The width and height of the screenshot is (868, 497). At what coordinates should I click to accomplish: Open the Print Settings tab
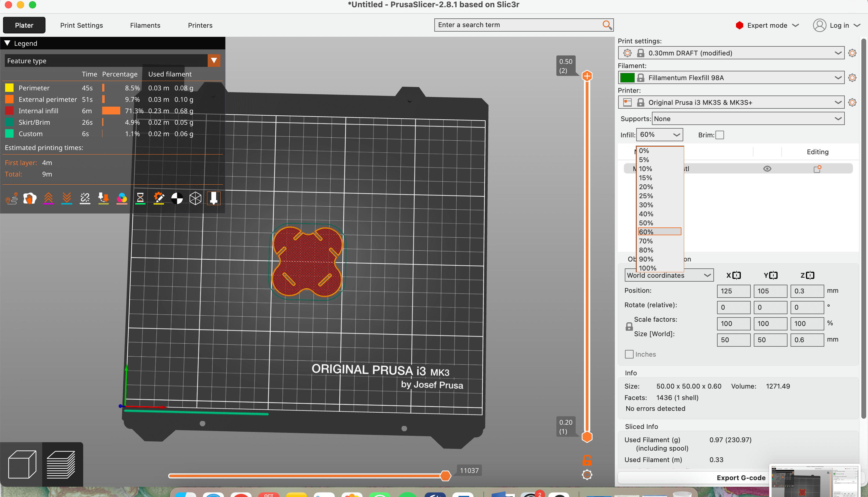point(82,25)
